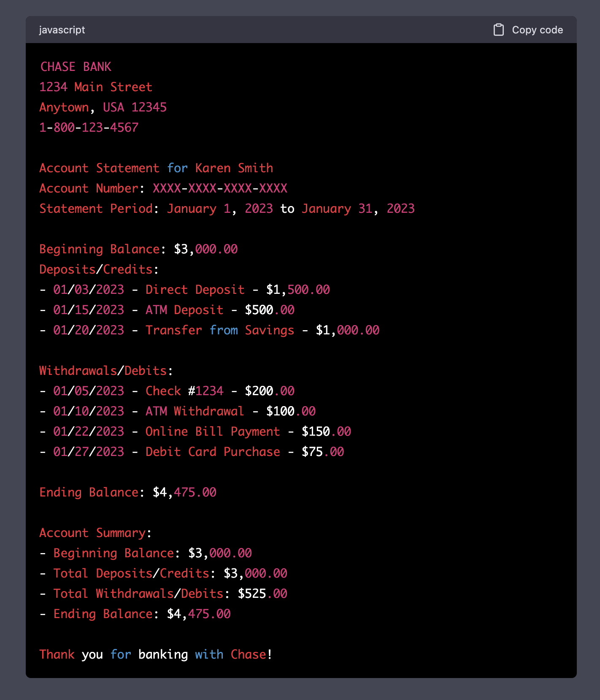Select the 01/22/2023 Online Bill Payment entry

coord(195,431)
